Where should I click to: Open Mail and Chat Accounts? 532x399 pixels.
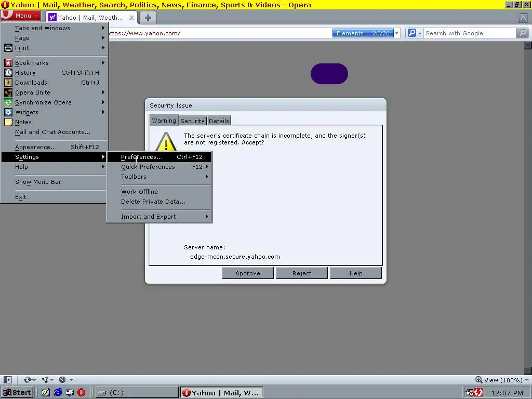click(x=55, y=132)
